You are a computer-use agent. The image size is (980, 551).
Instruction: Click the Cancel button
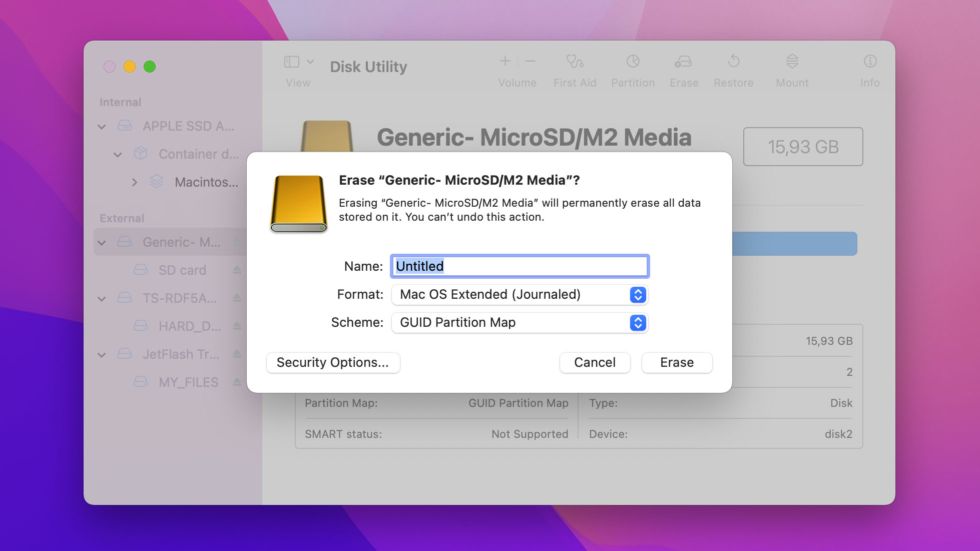(x=594, y=363)
